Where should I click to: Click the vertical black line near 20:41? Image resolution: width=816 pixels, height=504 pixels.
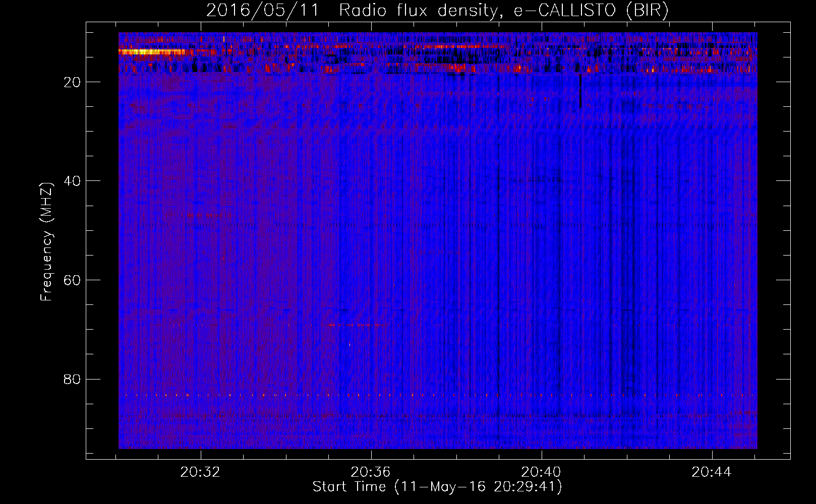[x=580, y=91]
